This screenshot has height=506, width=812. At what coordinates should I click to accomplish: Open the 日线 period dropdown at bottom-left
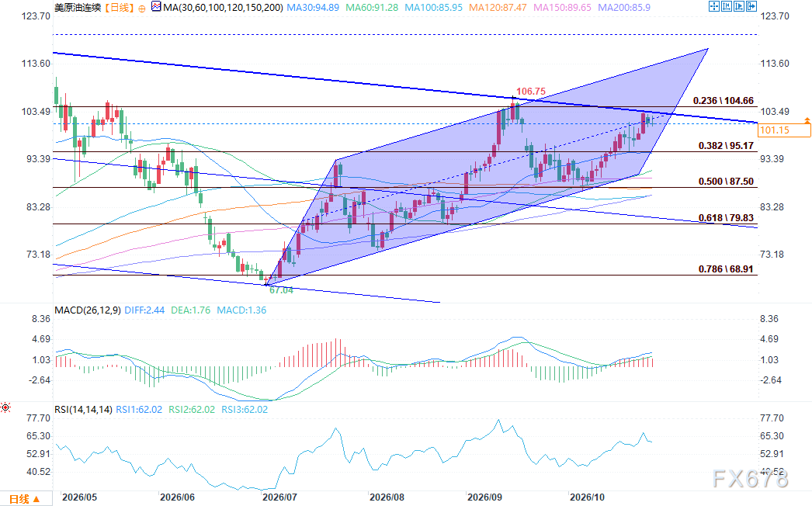coord(25,499)
